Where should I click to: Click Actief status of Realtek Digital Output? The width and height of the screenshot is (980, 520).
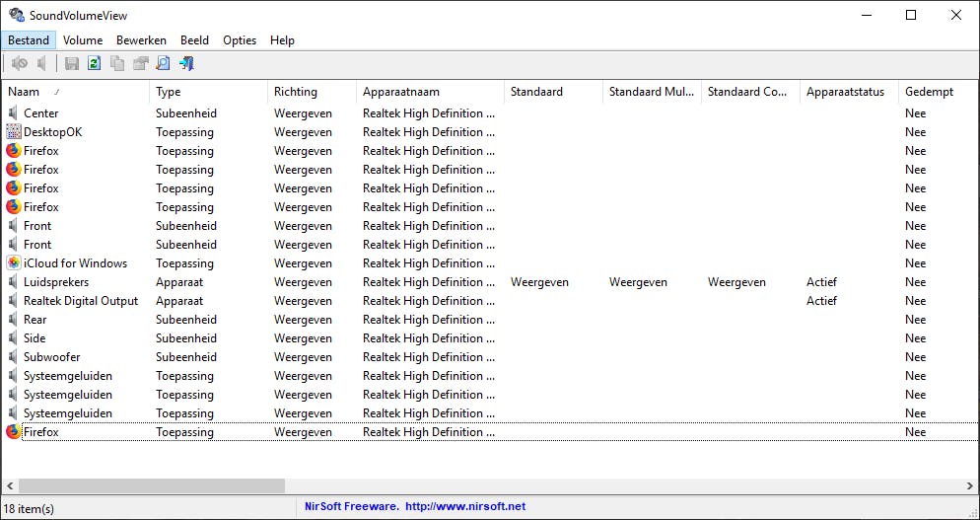821,301
